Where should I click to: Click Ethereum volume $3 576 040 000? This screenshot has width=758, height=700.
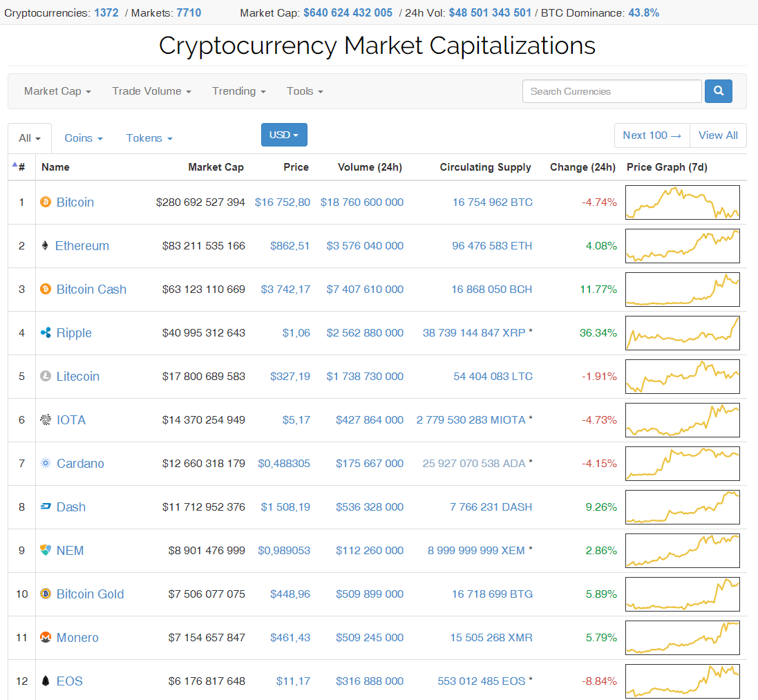coord(365,245)
